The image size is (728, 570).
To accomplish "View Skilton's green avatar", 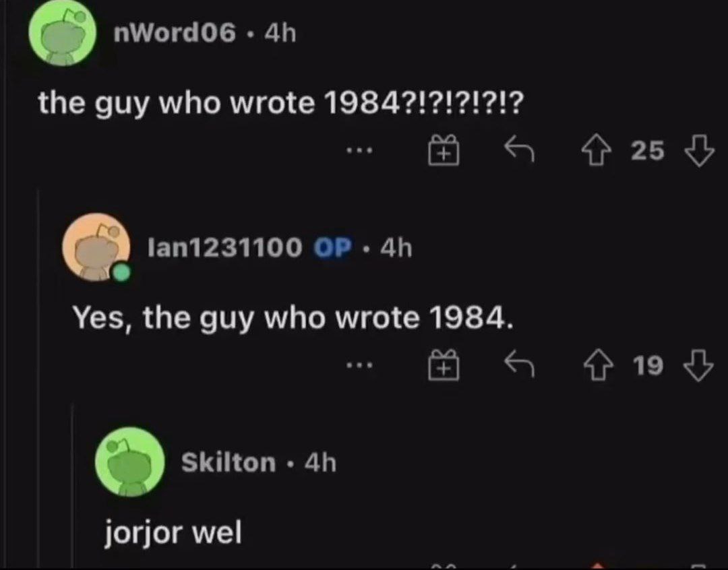I will tap(130, 462).
